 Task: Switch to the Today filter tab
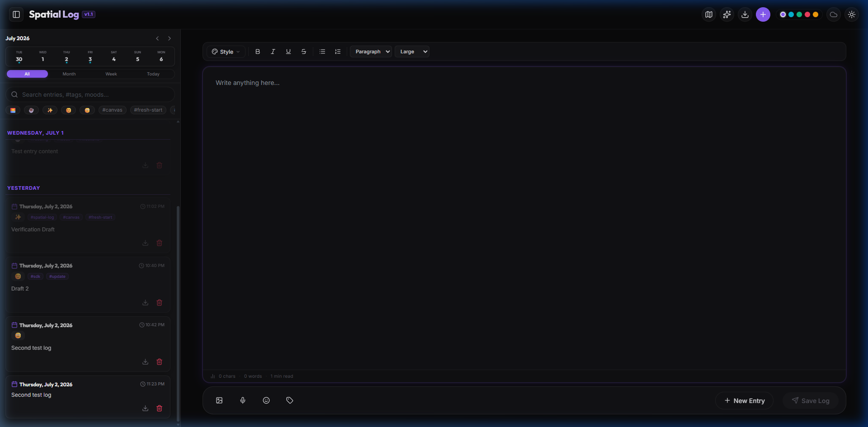(x=153, y=74)
